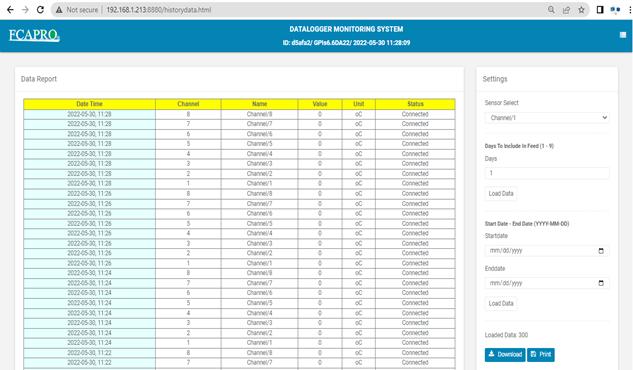633x370 pixels.
Task: Click the browser back arrow
Action: click(x=10, y=10)
